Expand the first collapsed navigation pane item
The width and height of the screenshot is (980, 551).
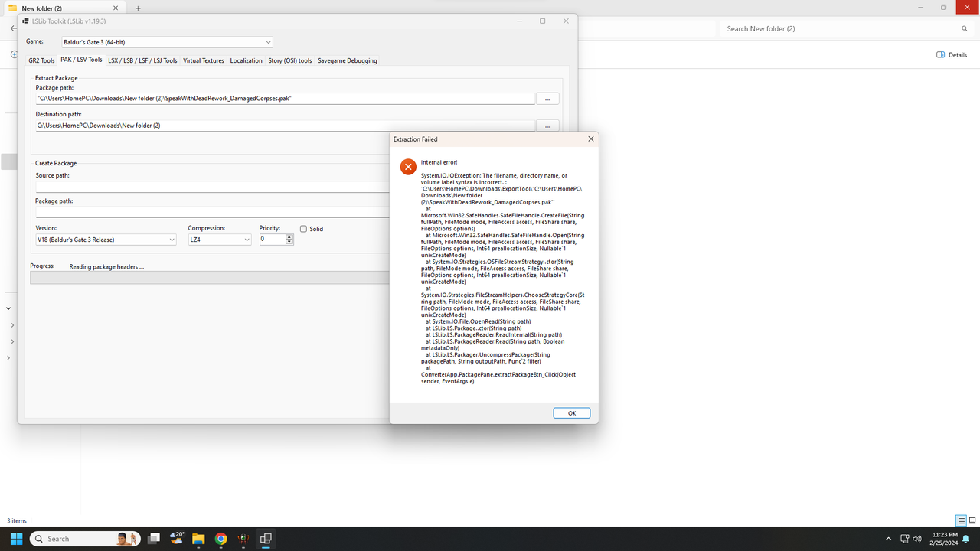[x=12, y=325]
